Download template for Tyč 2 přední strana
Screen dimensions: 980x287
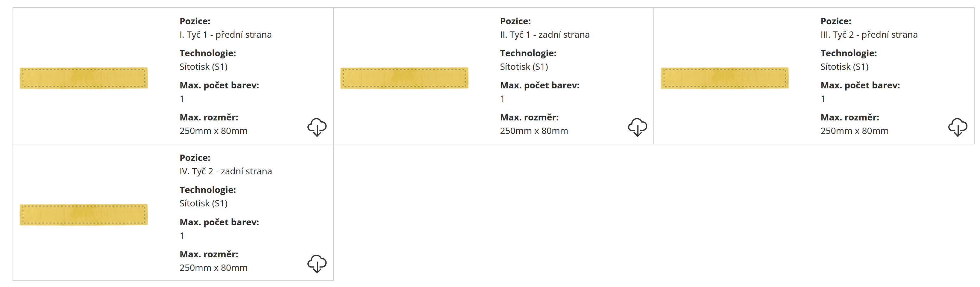point(958,127)
